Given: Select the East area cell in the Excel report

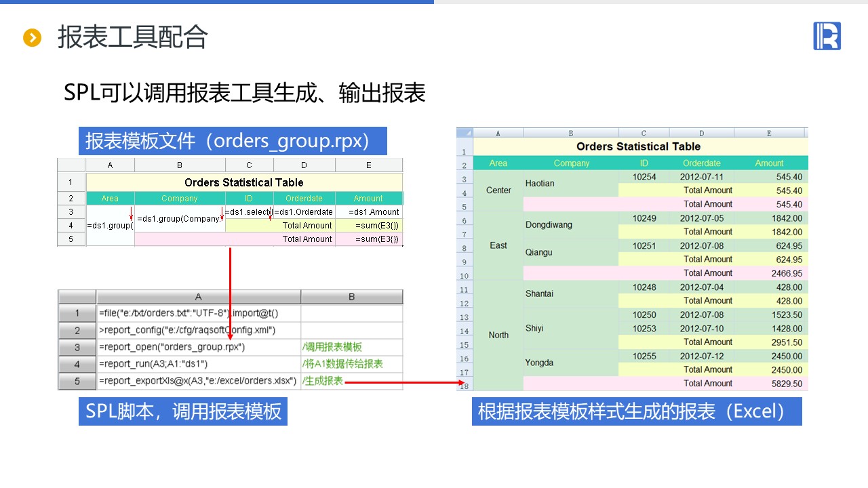Looking at the screenshot, I should (x=498, y=245).
